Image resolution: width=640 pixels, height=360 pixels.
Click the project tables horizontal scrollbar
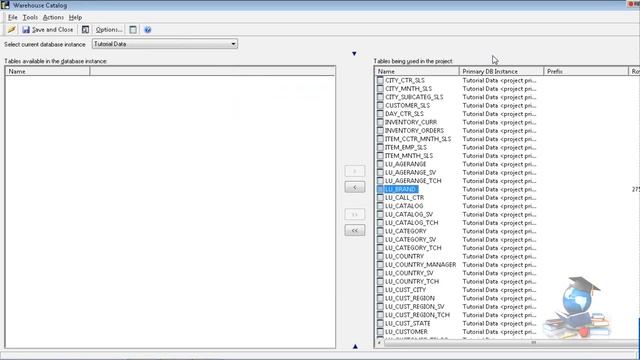point(506,343)
